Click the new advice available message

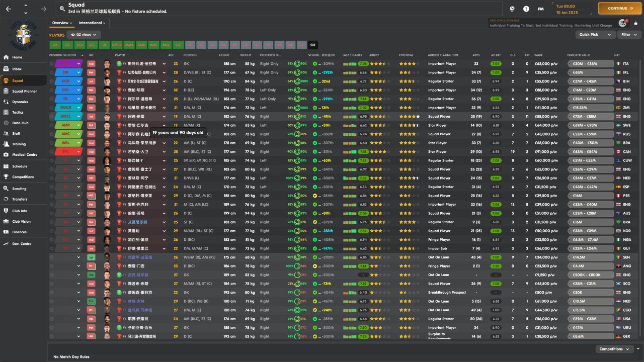pos(551,23)
